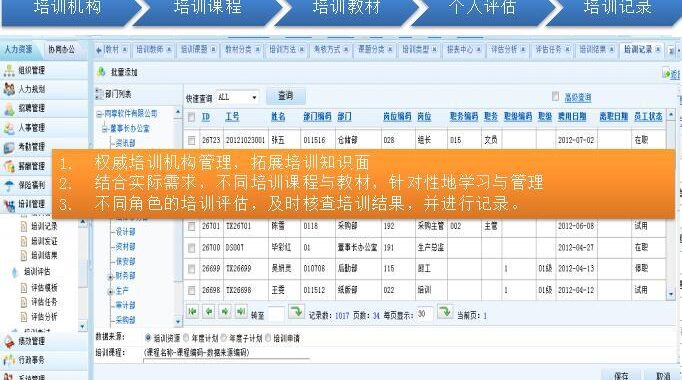Switch to 培训课题 tab
The image size is (682, 380).
click(194, 50)
